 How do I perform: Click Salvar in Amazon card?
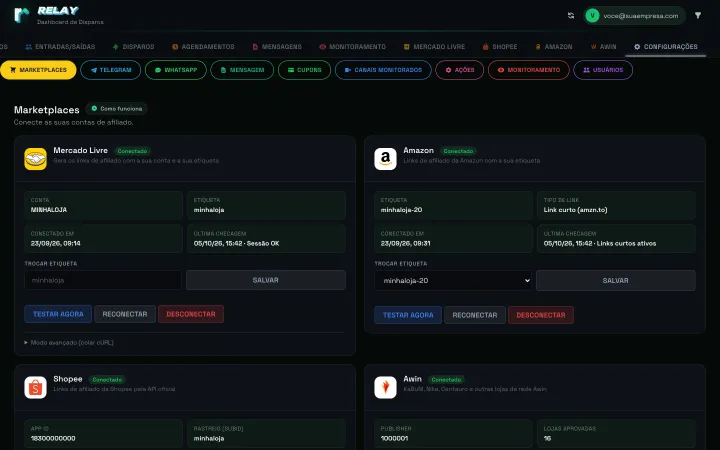(x=616, y=281)
